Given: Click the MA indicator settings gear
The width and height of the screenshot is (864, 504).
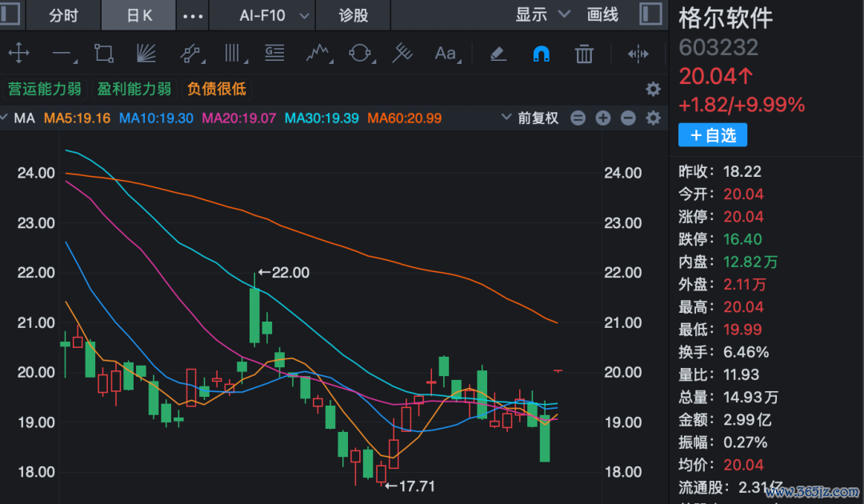Looking at the screenshot, I should click(x=653, y=118).
